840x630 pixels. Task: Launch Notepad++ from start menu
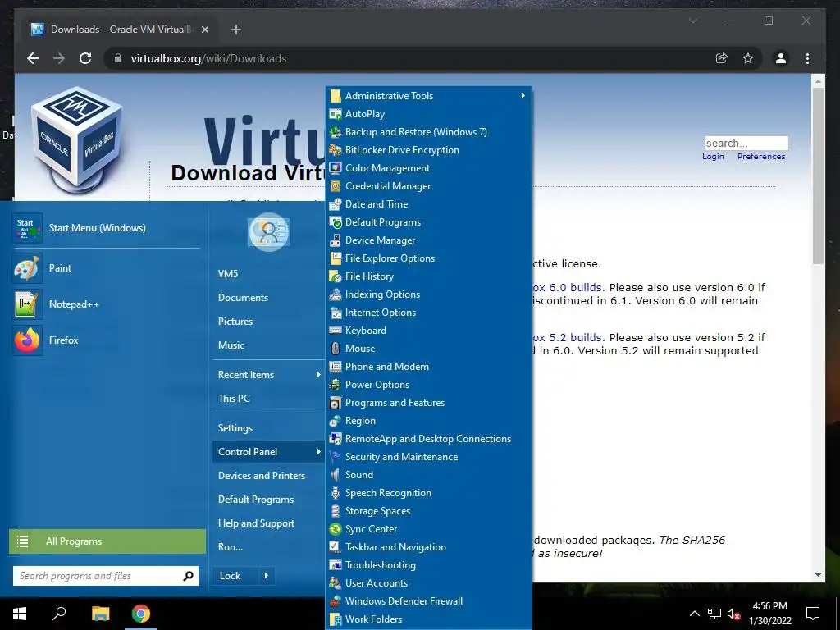[x=107, y=304]
